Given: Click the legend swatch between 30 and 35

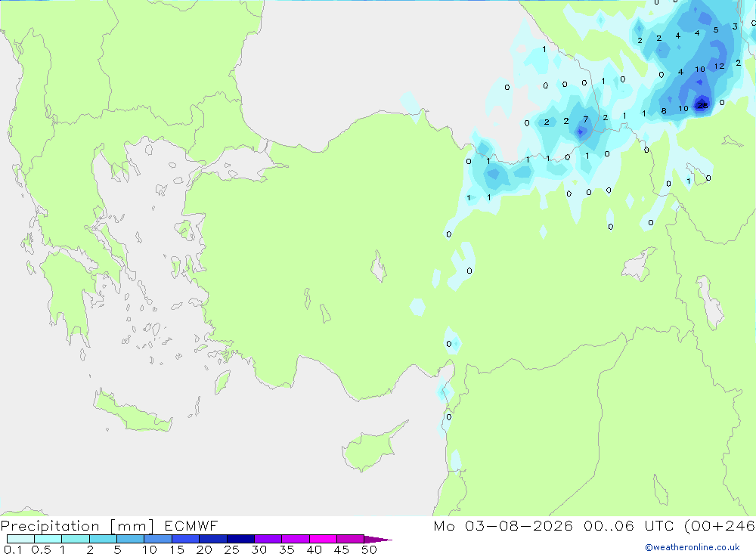Looking at the screenshot, I should click(268, 539).
